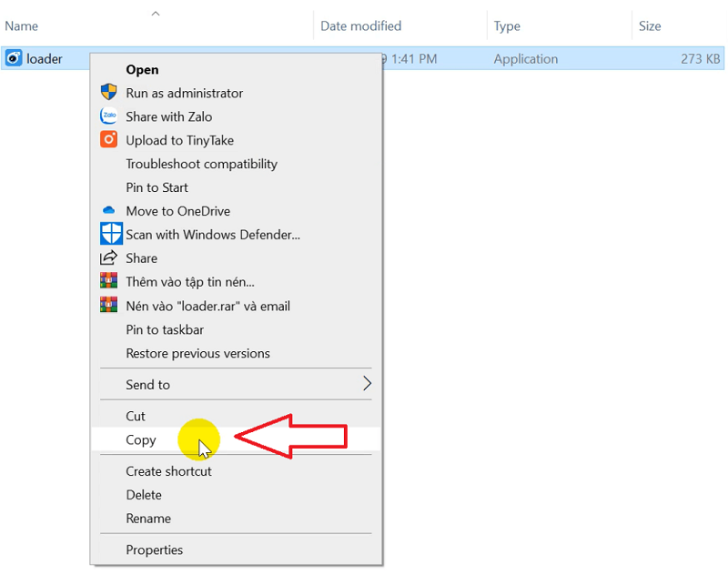Select Create shortcut menu entry
Viewport: 728px width, 575px height.
[168, 471]
